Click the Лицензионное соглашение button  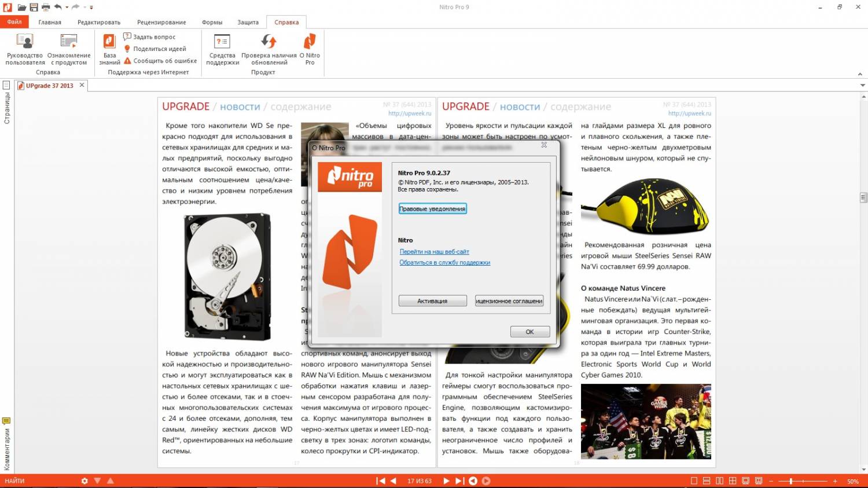click(x=509, y=301)
